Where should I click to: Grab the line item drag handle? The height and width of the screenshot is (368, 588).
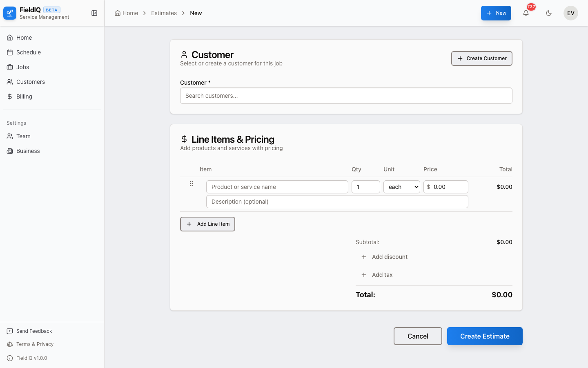[192, 184]
